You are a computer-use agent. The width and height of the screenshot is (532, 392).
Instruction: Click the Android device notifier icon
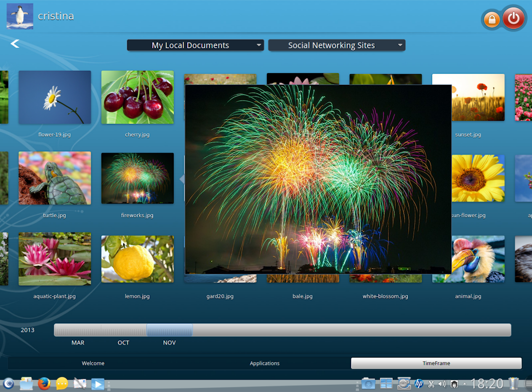click(x=454, y=384)
